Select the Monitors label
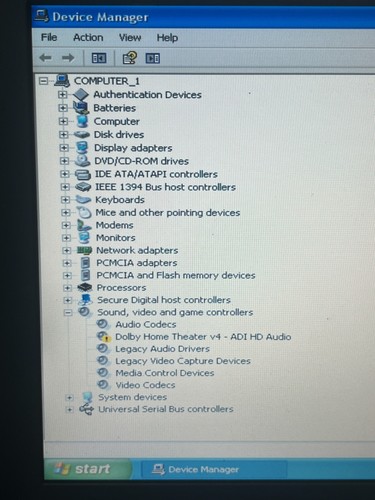375x500 pixels. 116,238
